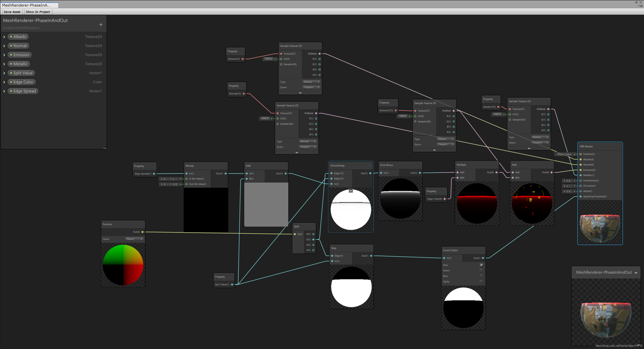This screenshot has height=349, width=644.
Task: Open Type dropdown on Normal sampler node
Action: (x=308, y=142)
